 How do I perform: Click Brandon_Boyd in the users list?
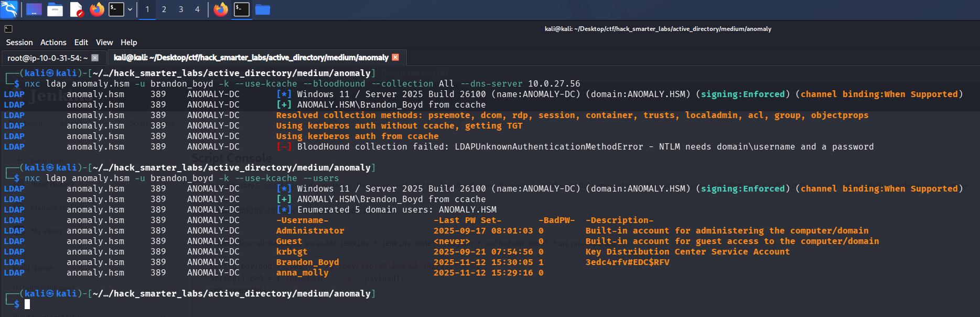coord(308,262)
